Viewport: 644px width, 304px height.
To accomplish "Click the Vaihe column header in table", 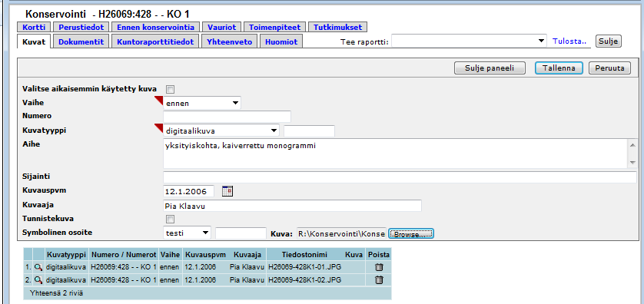I will [x=170, y=255].
